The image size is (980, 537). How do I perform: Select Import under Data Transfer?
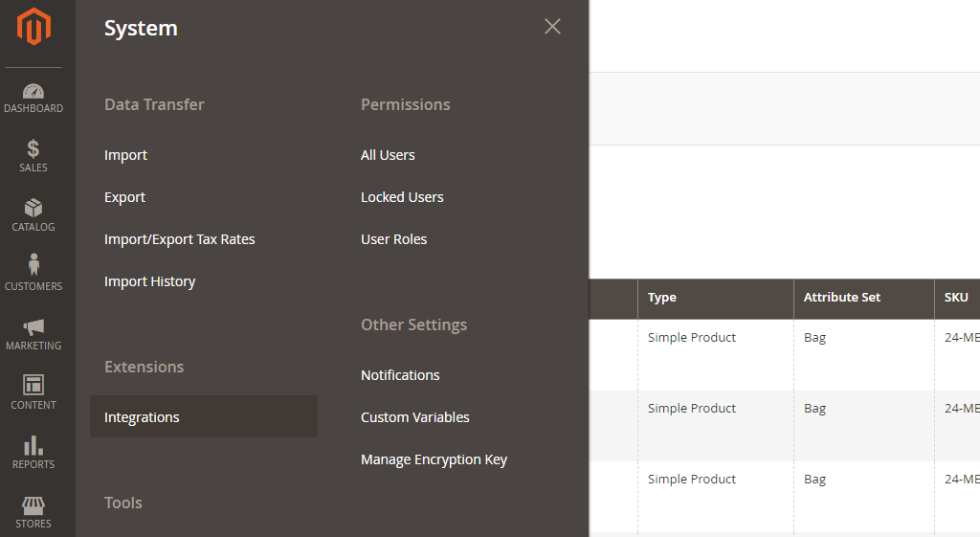point(125,155)
